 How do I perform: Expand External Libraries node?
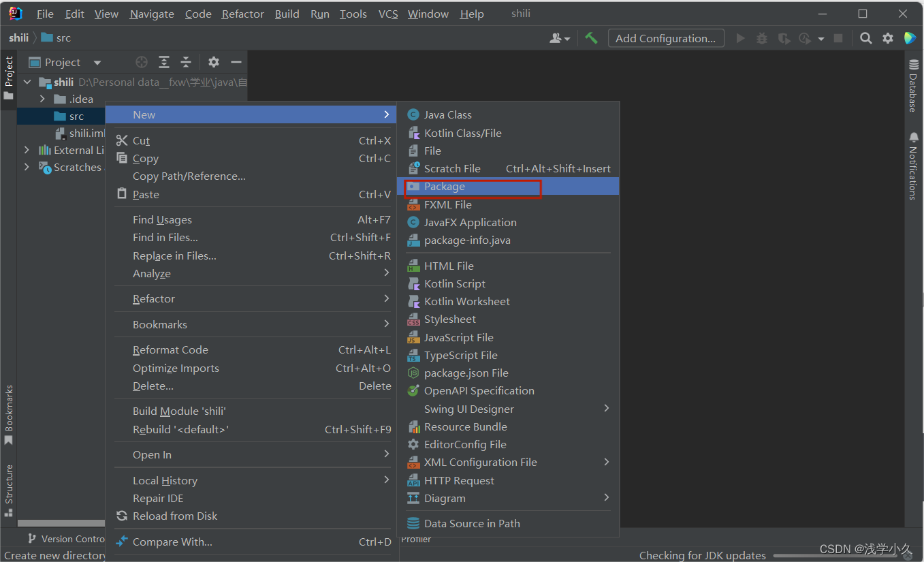point(27,150)
